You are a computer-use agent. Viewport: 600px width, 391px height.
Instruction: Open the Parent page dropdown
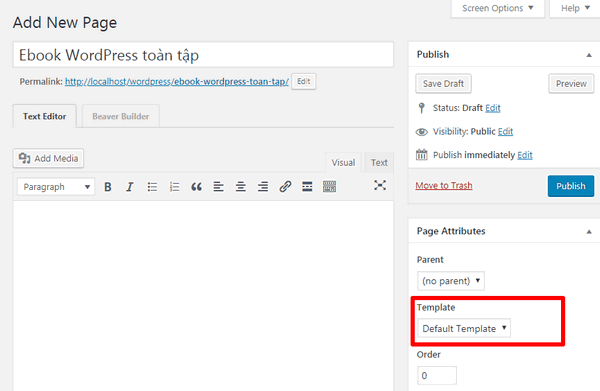451,281
